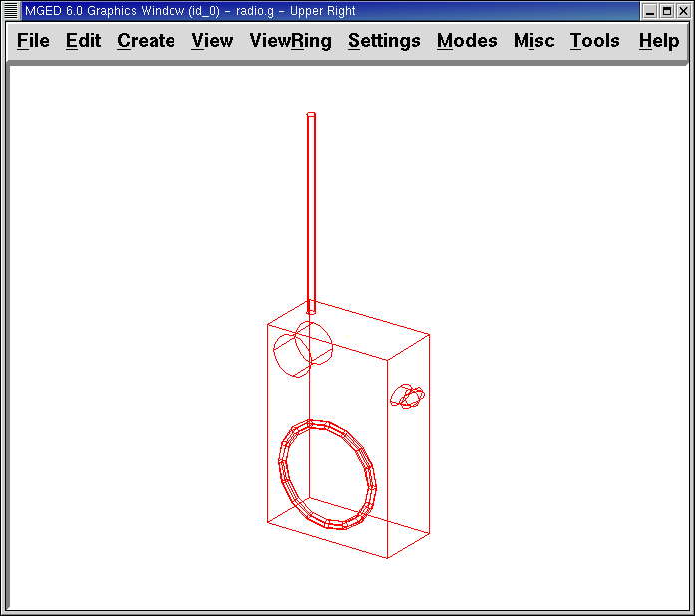The height and width of the screenshot is (616, 695).
Task: Maximize the MGED Graphics Window
Action: click(x=666, y=11)
